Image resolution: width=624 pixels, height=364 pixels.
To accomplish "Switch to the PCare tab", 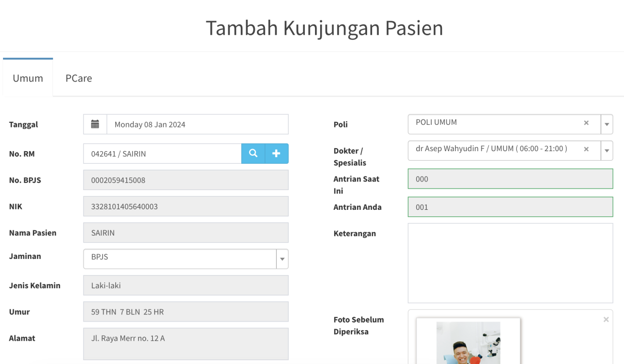I will (x=78, y=78).
